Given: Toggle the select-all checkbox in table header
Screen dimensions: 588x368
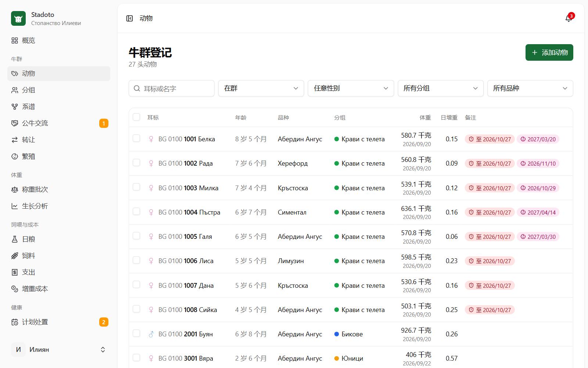Looking at the screenshot, I should [136, 117].
